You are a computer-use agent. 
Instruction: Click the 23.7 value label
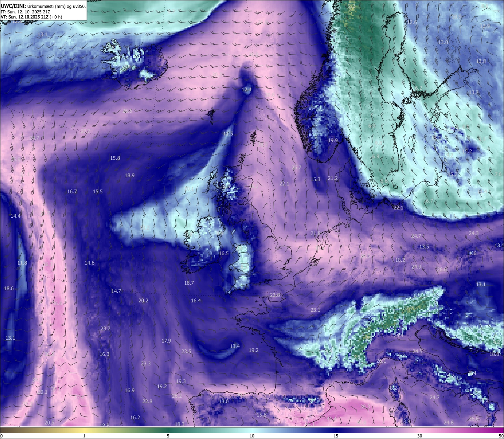click(105, 329)
